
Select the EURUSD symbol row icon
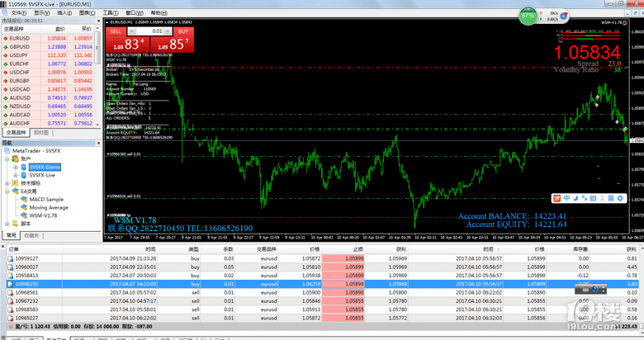pyautogui.click(x=5, y=38)
